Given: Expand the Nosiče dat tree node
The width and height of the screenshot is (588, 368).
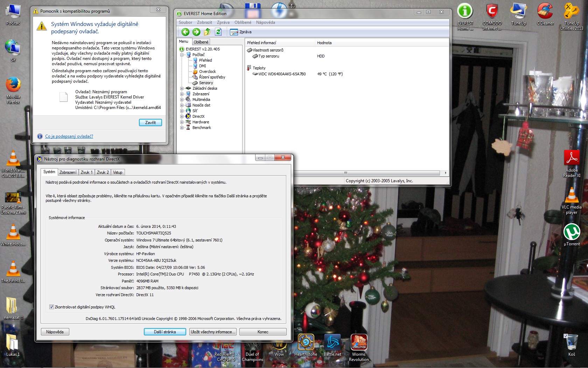Looking at the screenshot, I should (x=182, y=105).
